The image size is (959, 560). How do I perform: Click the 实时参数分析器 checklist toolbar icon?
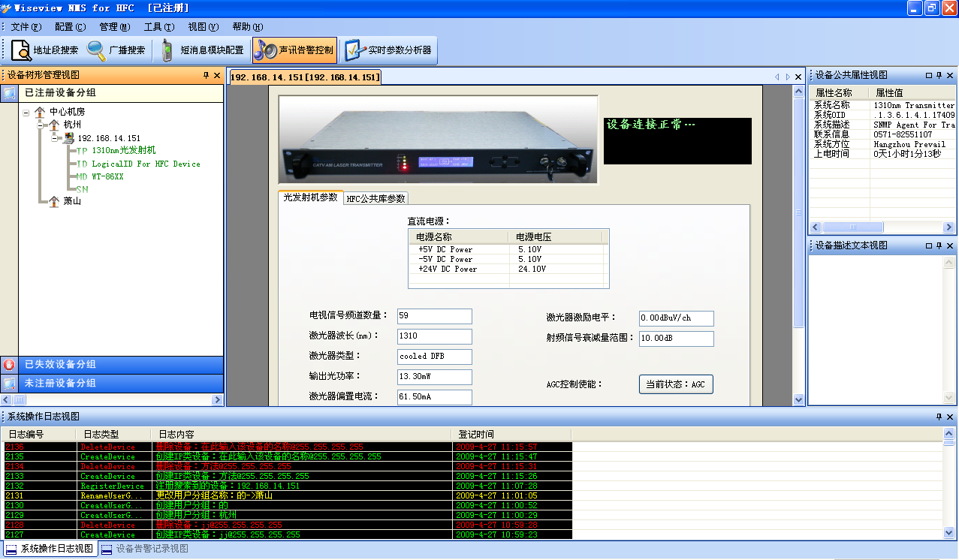pos(353,50)
